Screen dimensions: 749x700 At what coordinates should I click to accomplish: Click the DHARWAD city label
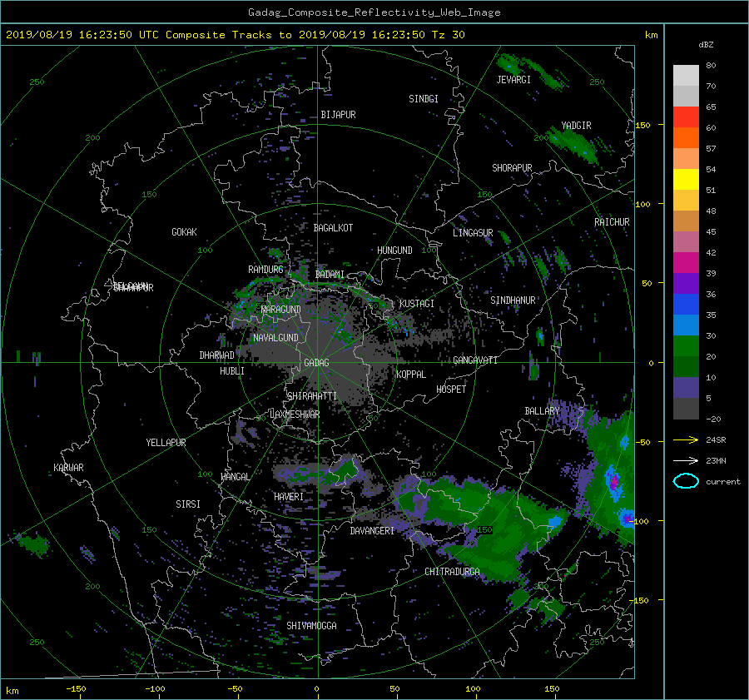[216, 355]
